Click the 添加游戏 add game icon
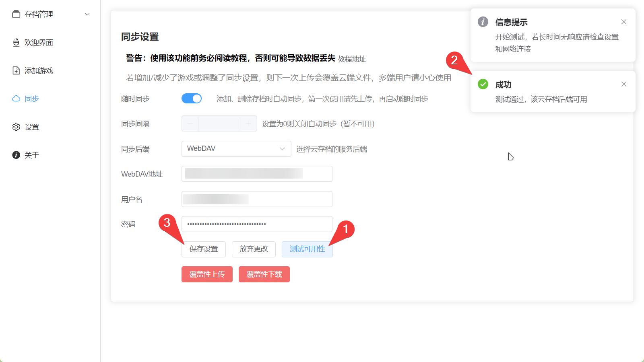The width and height of the screenshot is (644, 362). click(x=15, y=70)
